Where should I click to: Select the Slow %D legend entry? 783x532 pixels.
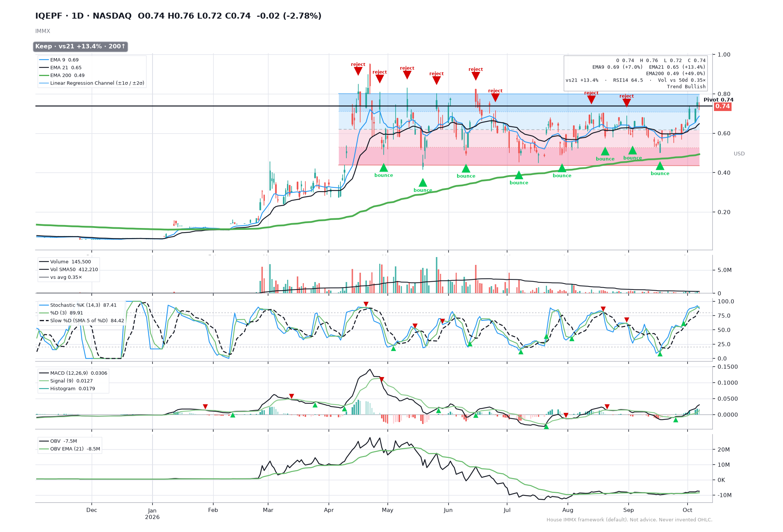[81, 320]
